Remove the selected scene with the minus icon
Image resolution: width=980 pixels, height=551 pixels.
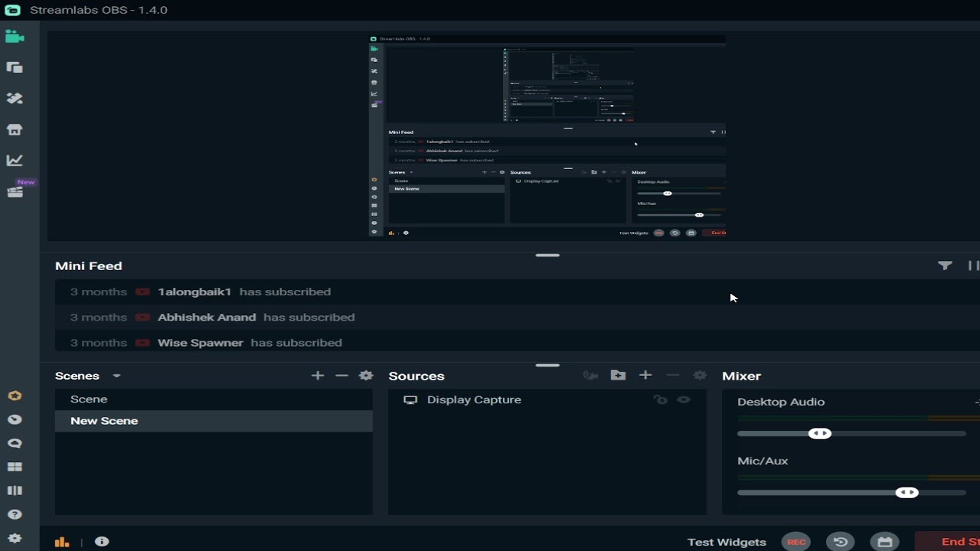(342, 376)
